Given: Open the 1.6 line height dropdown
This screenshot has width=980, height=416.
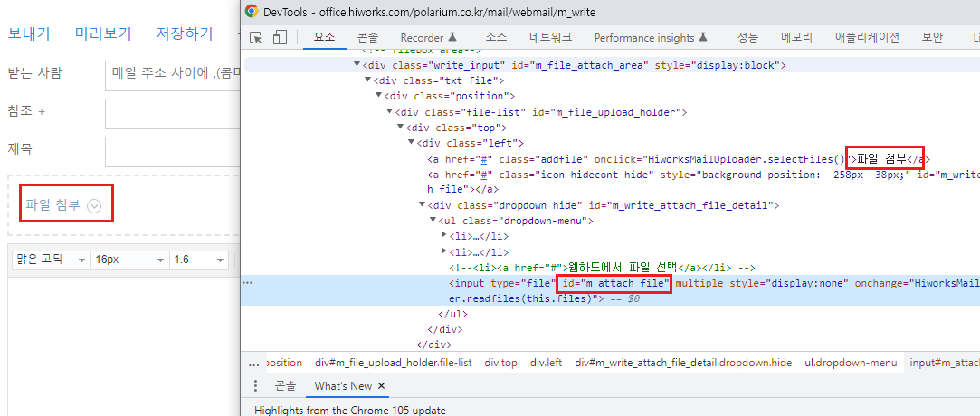Looking at the screenshot, I should (x=199, y=260).
